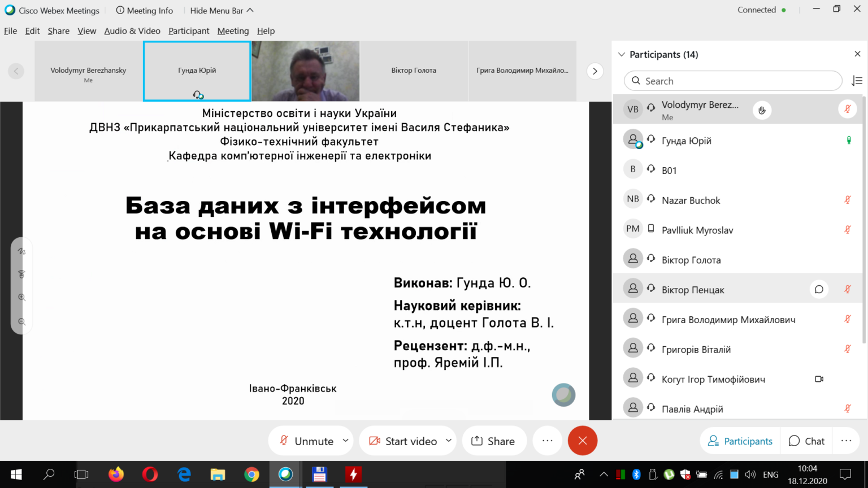Screen dimensions: 868x488
Task: Collapse the Participants (14) panel chevron
Action: 622,55
